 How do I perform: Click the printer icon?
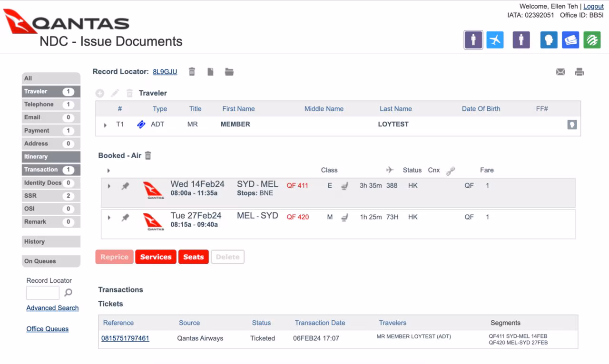579,72
